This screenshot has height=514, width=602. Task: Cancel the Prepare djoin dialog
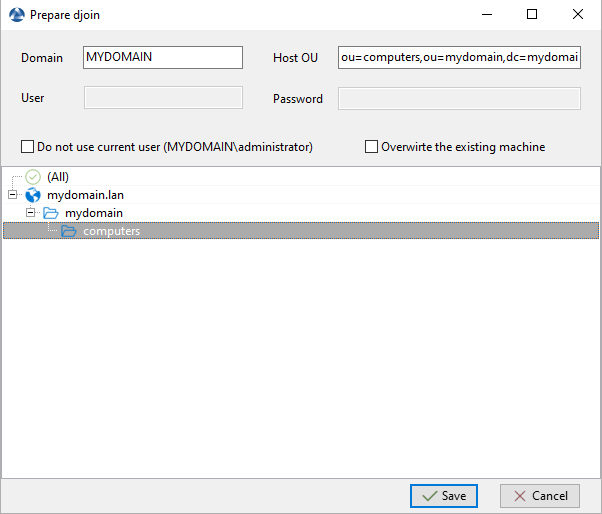coord(540,495)
